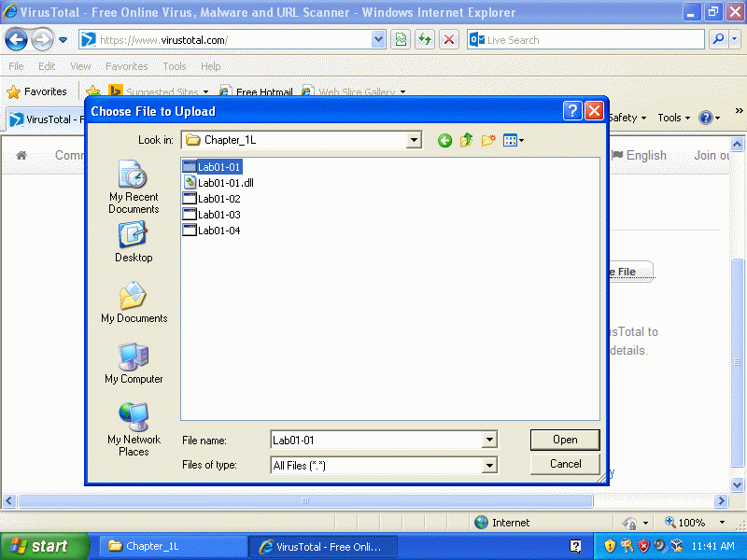Expand the Look in folder dropdown
The width and height of the screenshot is (747, 560).
pyautogui.click(x=414, y=141)
